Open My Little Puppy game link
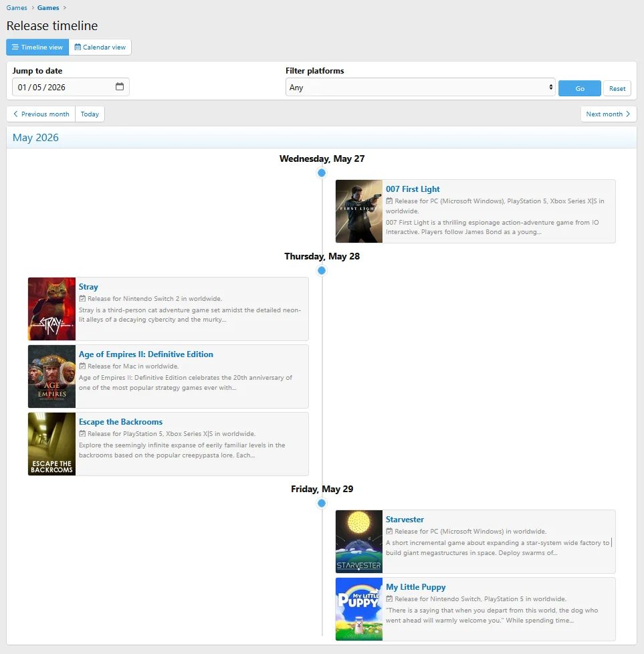Image resolution: width=644 pixels, height=654 pixels. (415, 587)
